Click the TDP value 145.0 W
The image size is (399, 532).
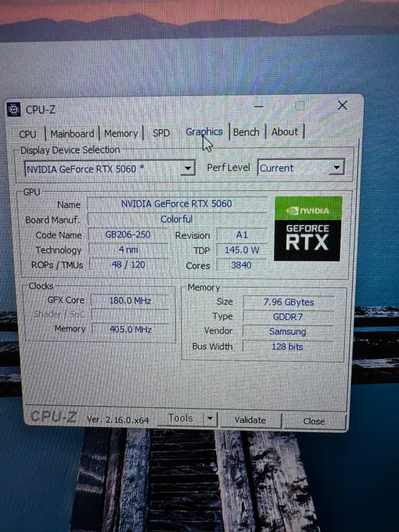point(242,250)
